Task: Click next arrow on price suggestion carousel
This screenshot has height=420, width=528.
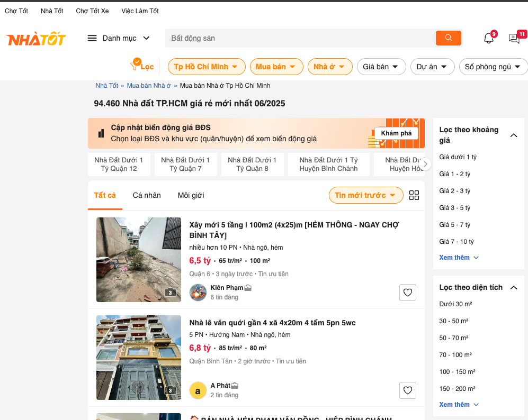Action: click(425, 164)
